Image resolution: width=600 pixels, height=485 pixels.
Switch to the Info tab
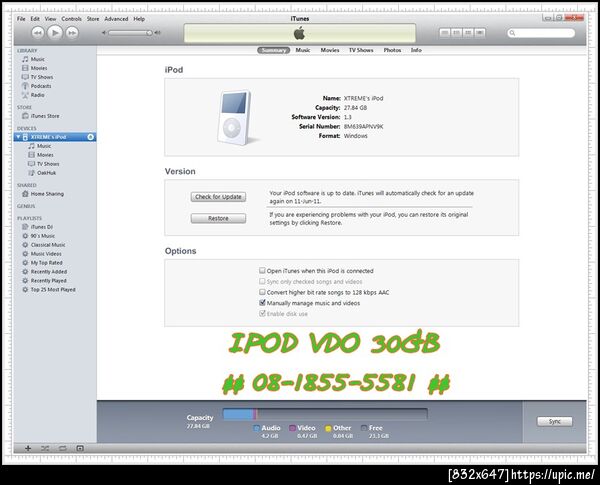pos(416,50)
